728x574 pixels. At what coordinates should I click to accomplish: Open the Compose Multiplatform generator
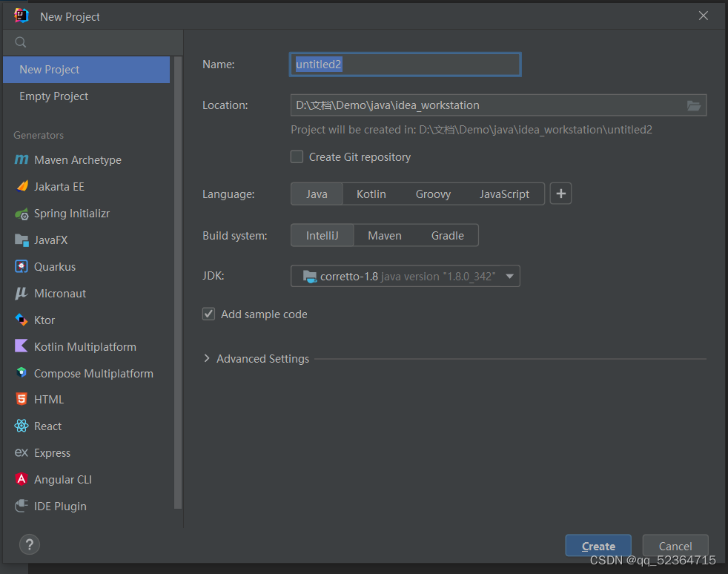(x=86, y=373)
